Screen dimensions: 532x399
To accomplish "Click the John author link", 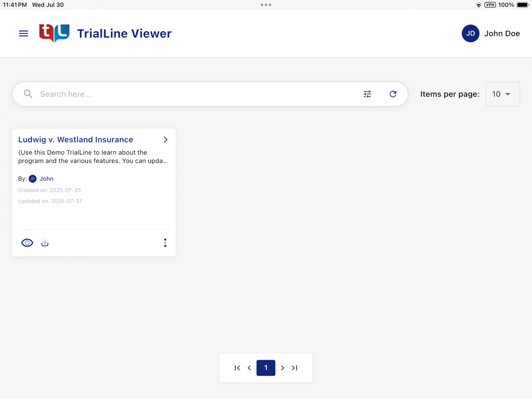I will (46, 179).
